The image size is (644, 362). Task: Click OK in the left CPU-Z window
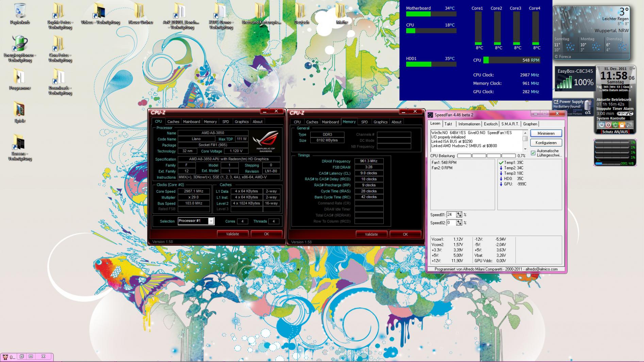pyautogui.click(x=266, y=234)
